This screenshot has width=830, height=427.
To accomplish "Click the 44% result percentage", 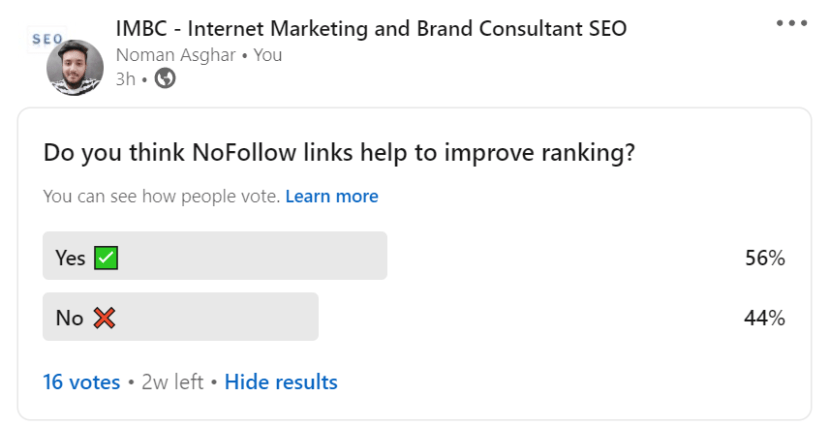I will [764, 318].
